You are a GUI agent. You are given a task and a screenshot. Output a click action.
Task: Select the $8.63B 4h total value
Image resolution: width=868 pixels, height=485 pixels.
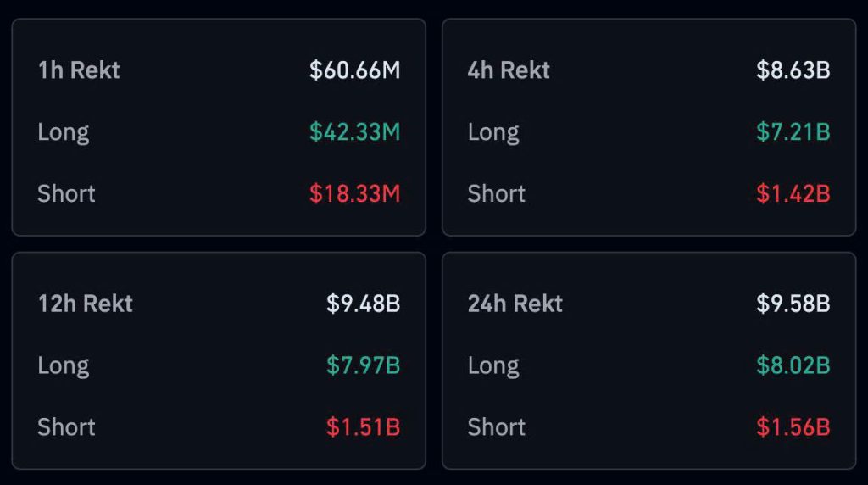pyautogui.click(x=793, y=70)
